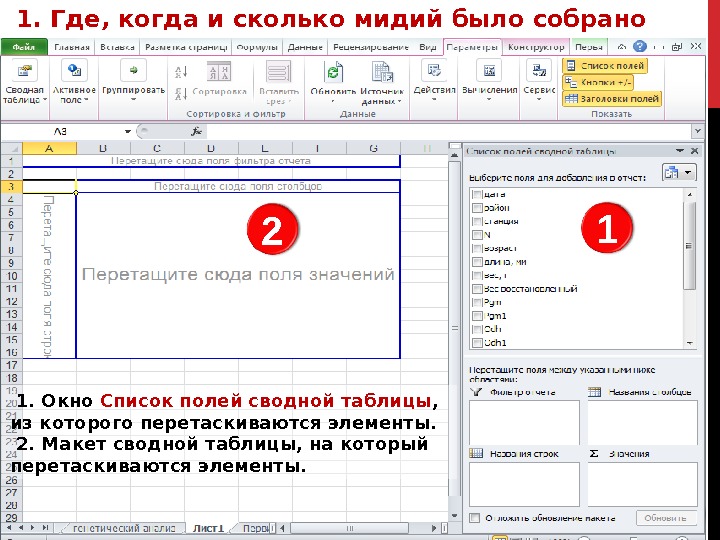The height and width of the screenshot is (540, 720).
Task: Click the Активное поле icon
Action: pyautogui.click(x=74, y=70)
